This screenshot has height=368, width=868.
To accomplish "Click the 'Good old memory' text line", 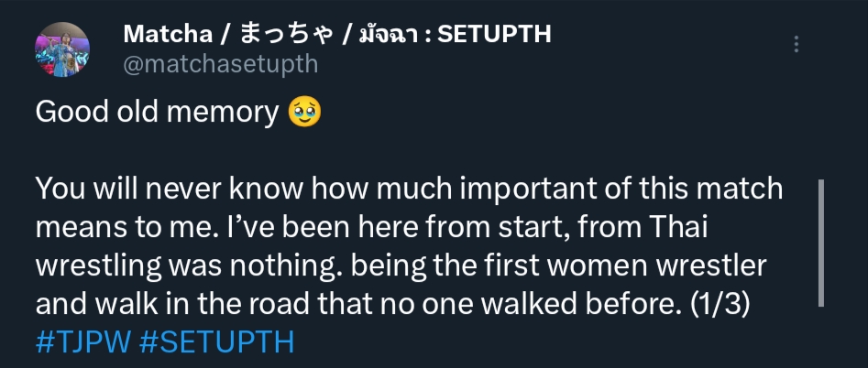I will pyautogui.click(x=178, y=113).
